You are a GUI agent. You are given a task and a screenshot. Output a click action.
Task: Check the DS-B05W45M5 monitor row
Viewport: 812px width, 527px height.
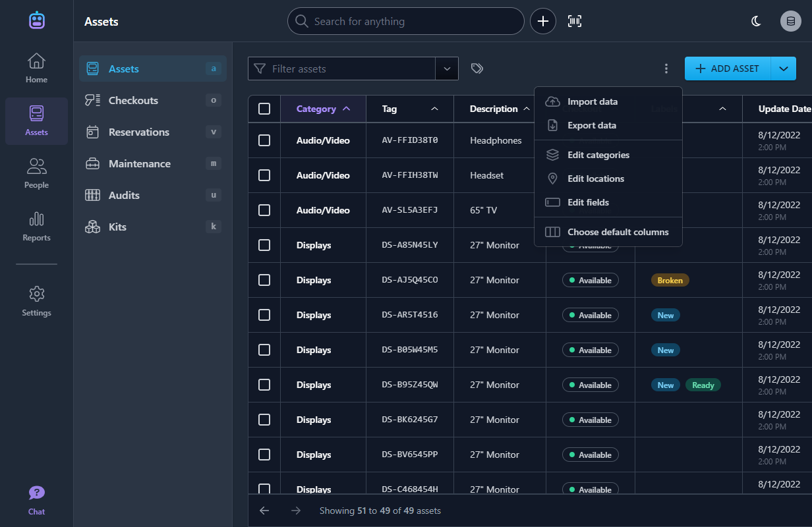[264, 350]
